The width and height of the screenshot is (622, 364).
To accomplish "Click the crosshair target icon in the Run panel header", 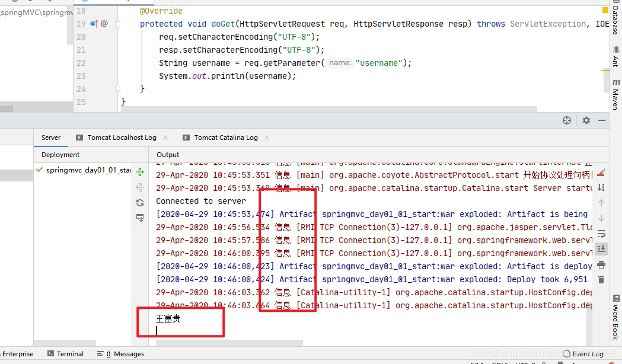I will (x=566, y=120).
